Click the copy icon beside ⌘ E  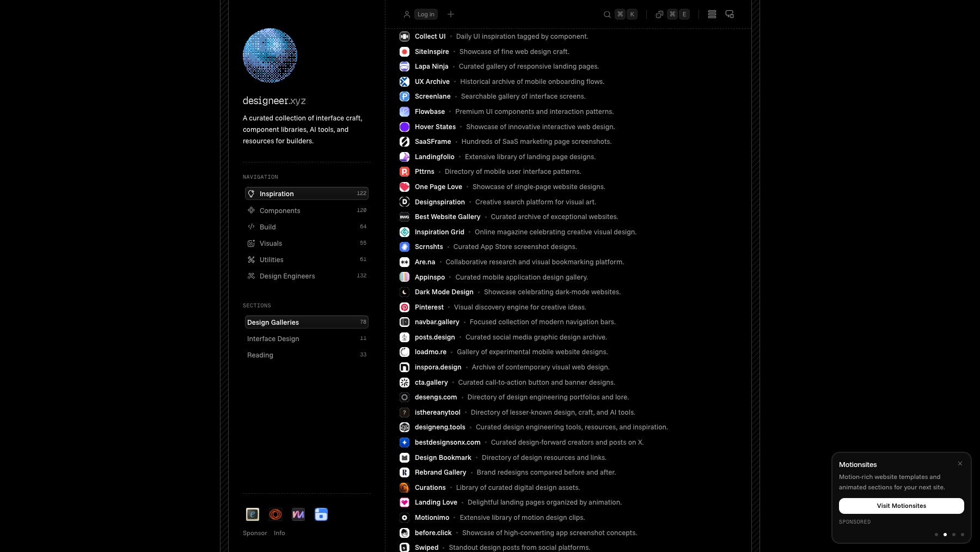pyautogui.click(x=659, y=15)
